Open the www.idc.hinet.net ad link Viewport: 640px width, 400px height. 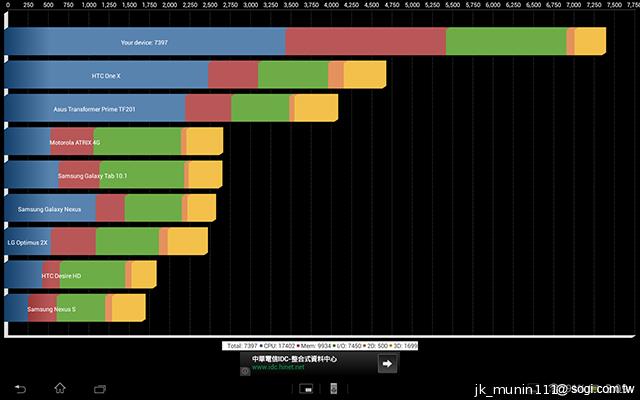(x=278, y=367)
